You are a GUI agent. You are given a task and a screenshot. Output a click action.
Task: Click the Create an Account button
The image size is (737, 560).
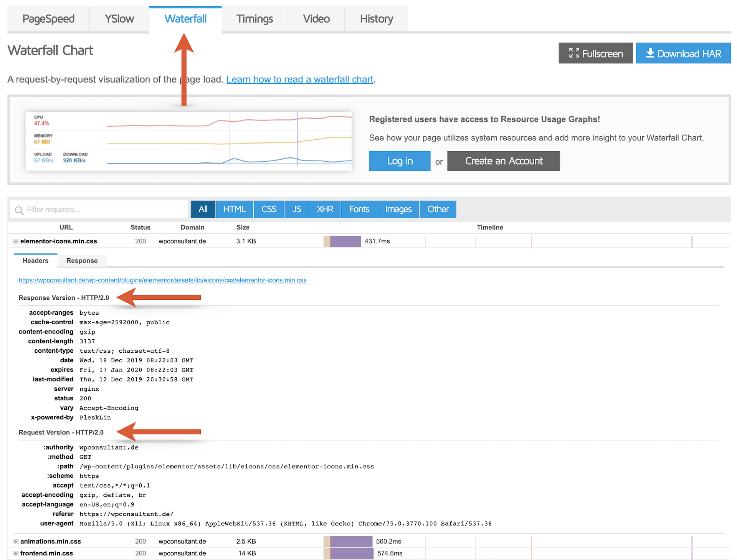pyautogui.click(x=503, y=161)
